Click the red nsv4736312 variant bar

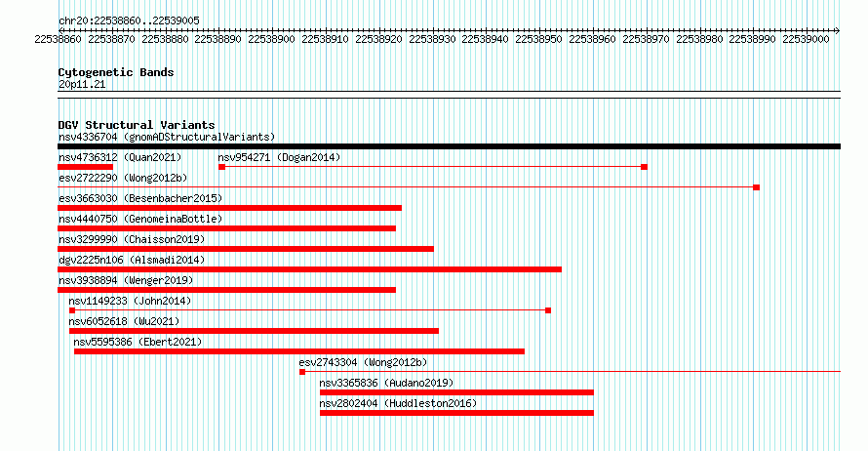pos(85,167)
